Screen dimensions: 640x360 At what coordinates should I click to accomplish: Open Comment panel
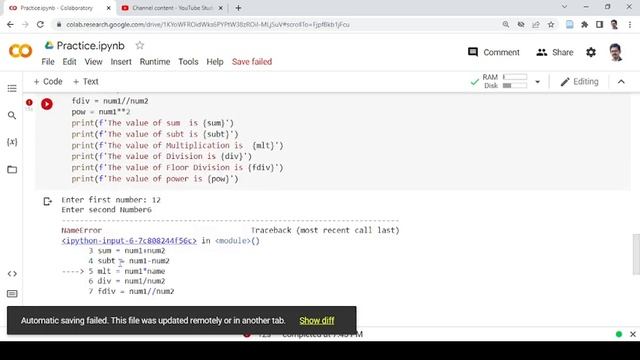click(493, 52)
